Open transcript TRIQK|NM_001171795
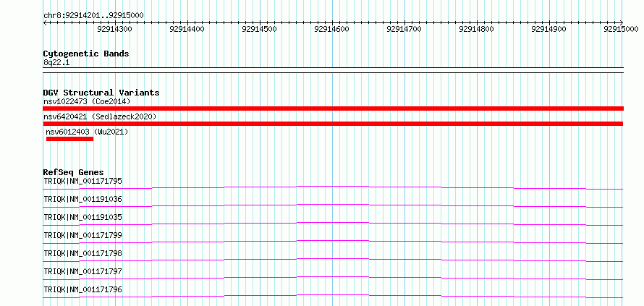Viewport: 644px width, 306px height. pyautogui.click(x=82, y=181)
